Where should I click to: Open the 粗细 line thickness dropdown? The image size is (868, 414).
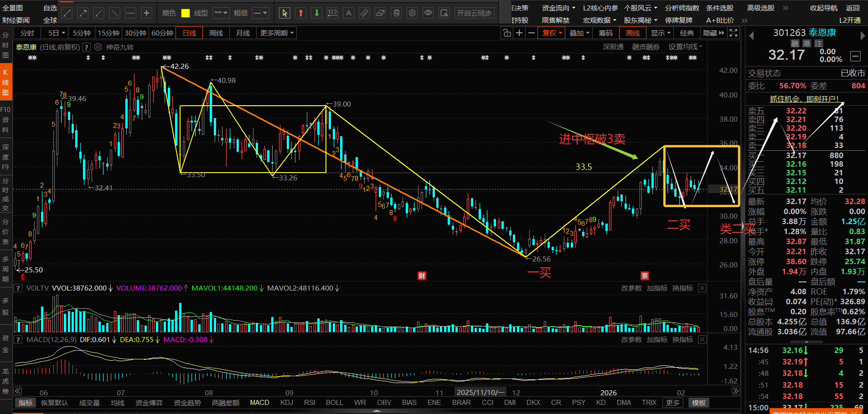260,13
